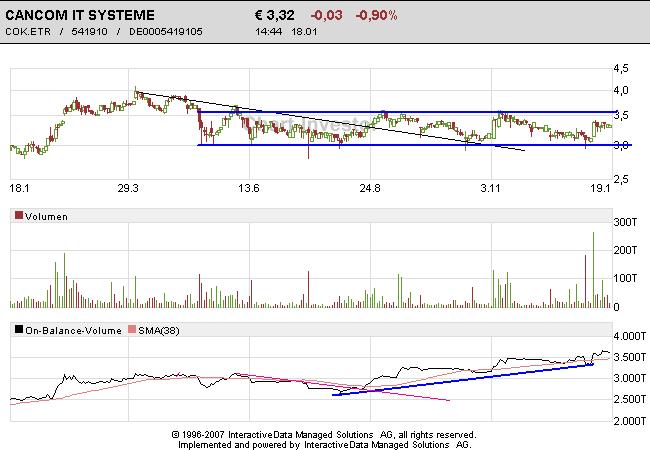The height and width of the screenshot is (450, 650).
Task: Click the absolute change -0,03
Action: 327,15
